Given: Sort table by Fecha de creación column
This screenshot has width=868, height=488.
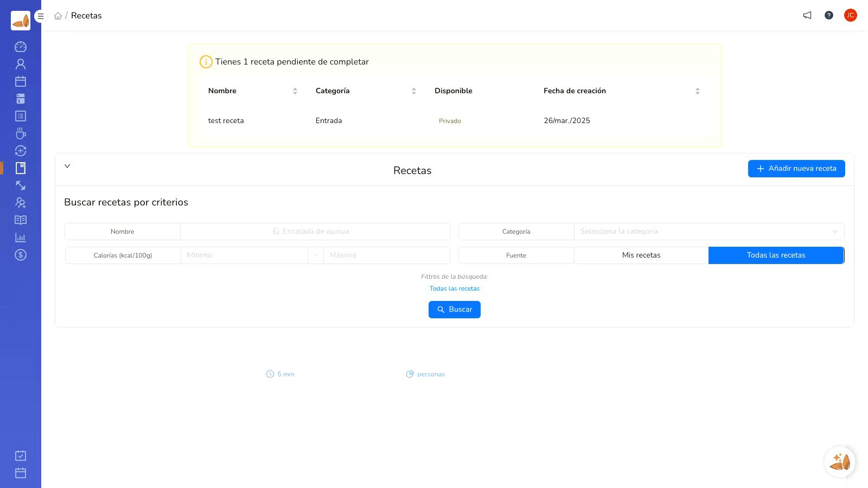Looking at the screenshot, I should (x=698, y=91).
